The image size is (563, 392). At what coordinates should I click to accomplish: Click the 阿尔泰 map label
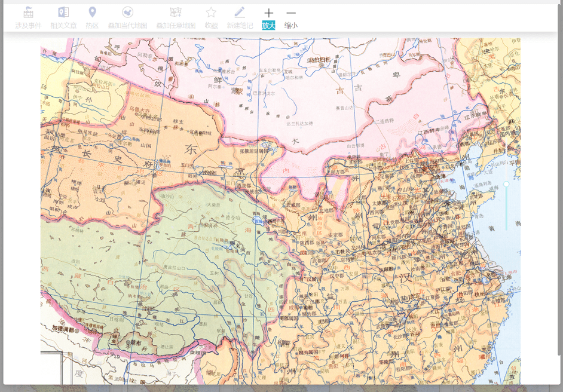(x=215, y=86)
